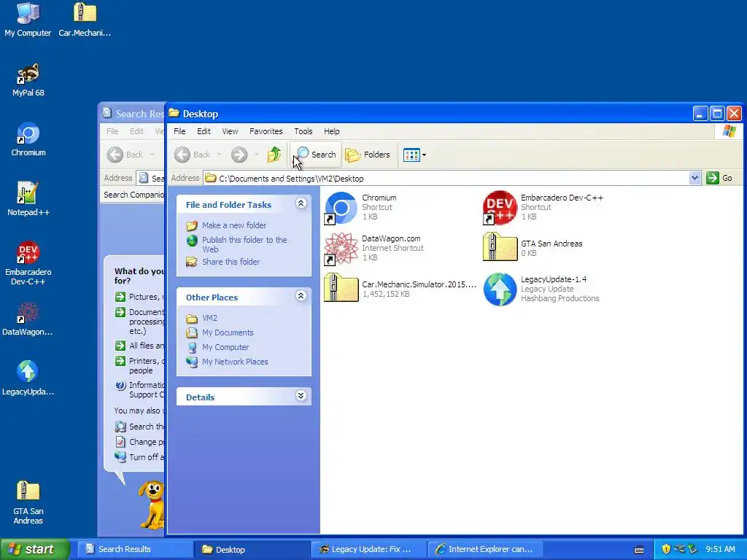Click Back button in Desktop window
Screen dimensions: 747x560
tap(193, 155)
